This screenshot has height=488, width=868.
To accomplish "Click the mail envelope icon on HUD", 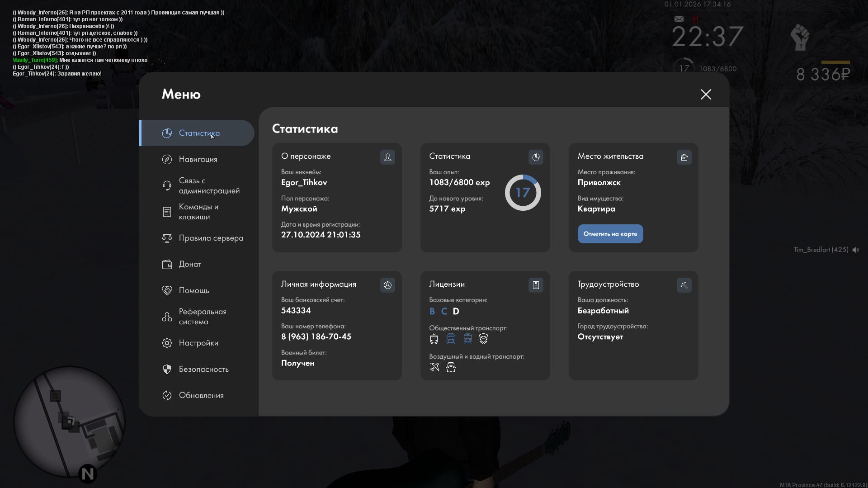I will (x=679, y=19).
